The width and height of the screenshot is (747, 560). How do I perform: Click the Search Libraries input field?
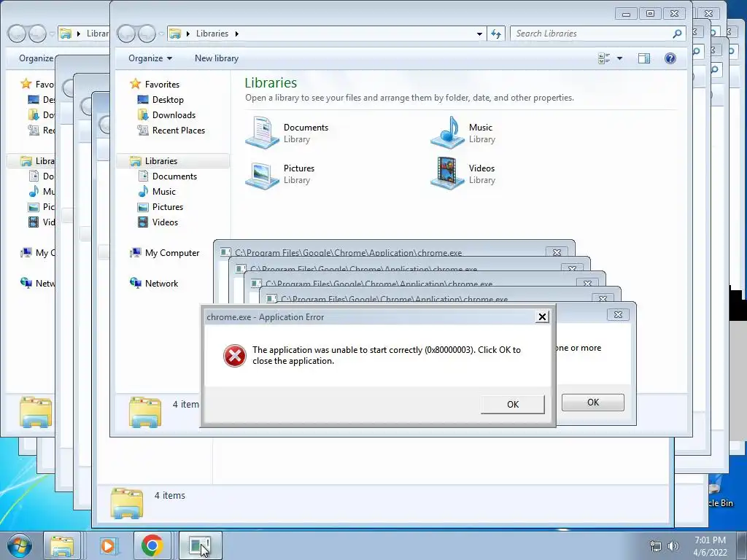(591, 34)
